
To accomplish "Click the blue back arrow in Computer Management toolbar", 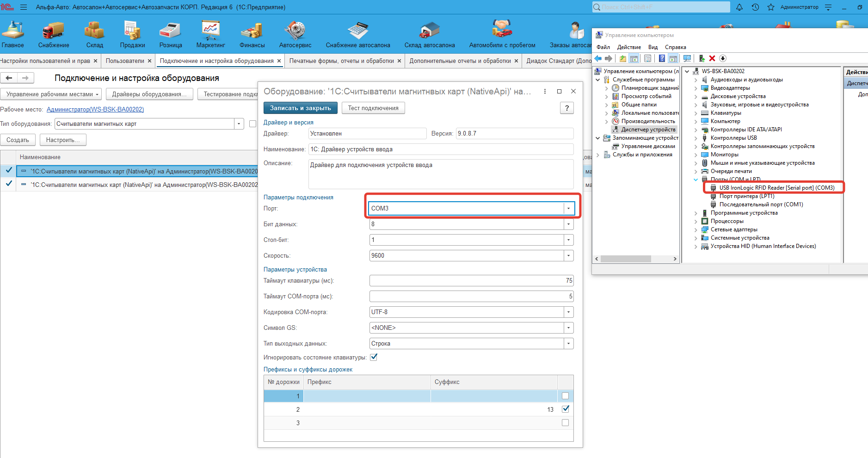I will (598, 58).
